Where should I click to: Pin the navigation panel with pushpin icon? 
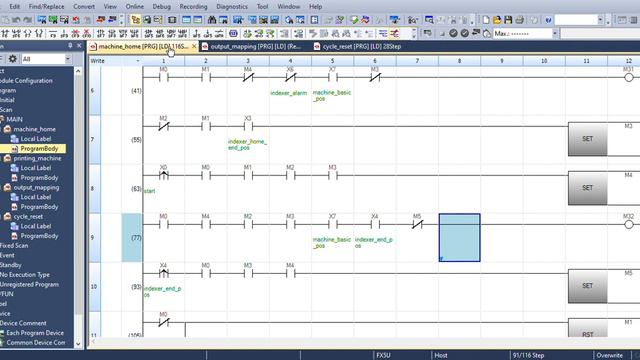click(70, 46)
